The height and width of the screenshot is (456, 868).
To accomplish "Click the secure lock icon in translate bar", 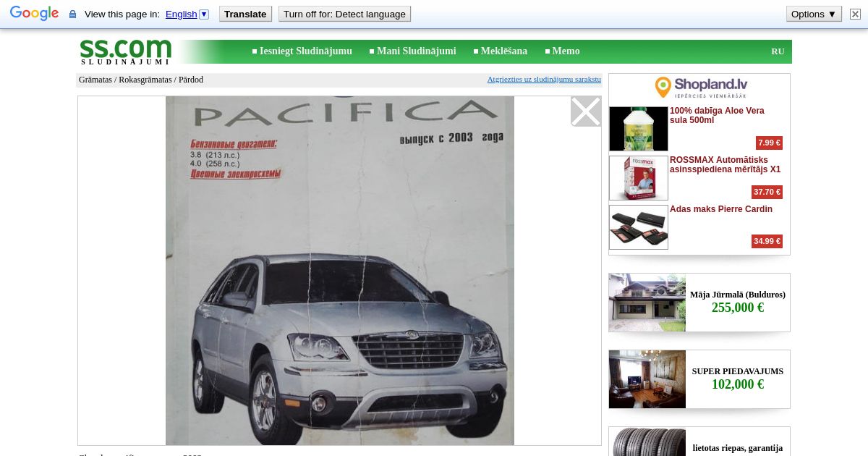I will click(72, 14).
